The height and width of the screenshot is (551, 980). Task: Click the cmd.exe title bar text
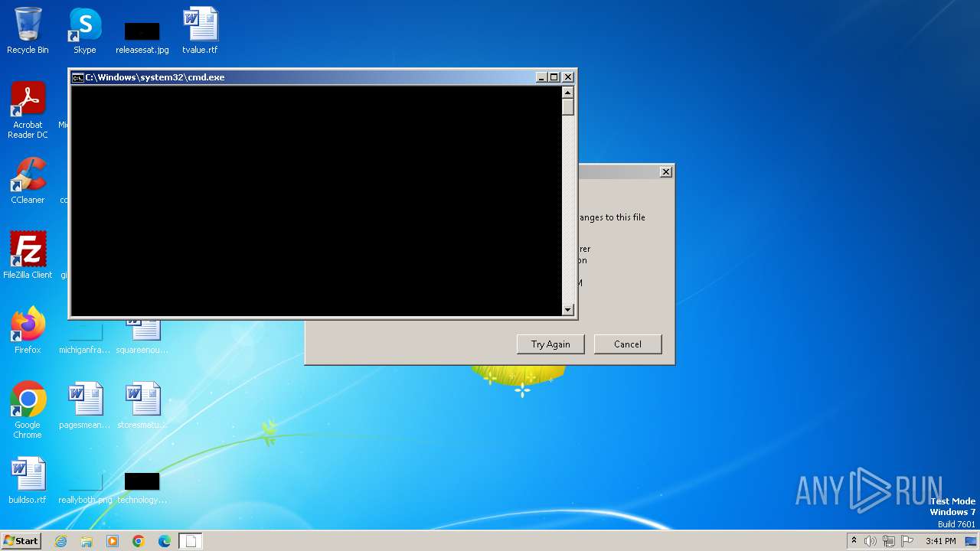pyautogui.click(x=155, y=77)
